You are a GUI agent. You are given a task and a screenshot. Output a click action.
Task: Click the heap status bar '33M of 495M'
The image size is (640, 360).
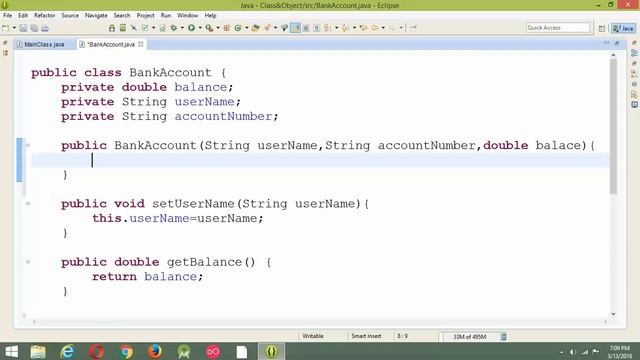click(469, 337)
